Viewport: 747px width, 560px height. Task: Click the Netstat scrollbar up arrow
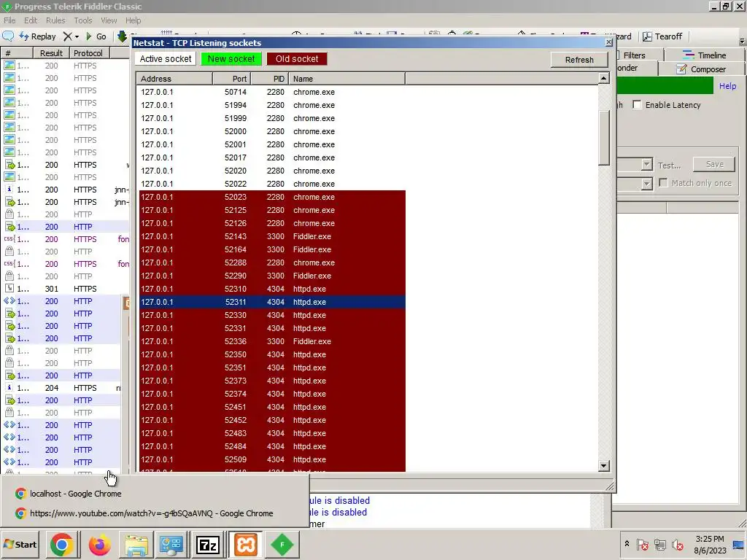coord(603,78)
